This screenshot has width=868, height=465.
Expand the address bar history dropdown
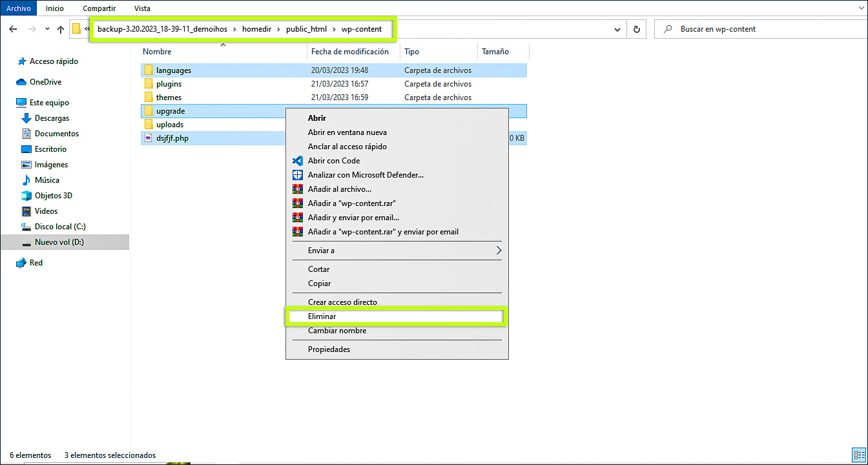(618, 29)
